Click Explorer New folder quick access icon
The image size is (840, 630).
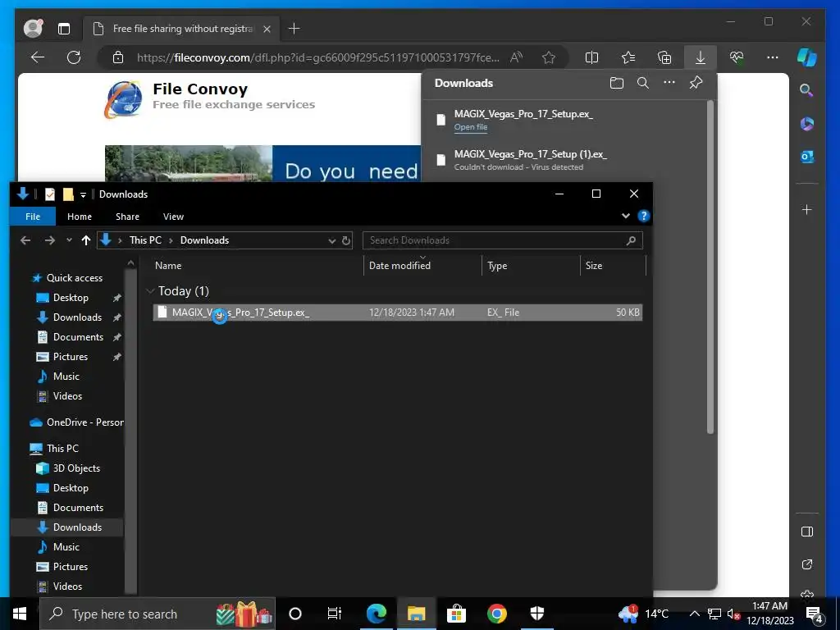coord(68,194)
